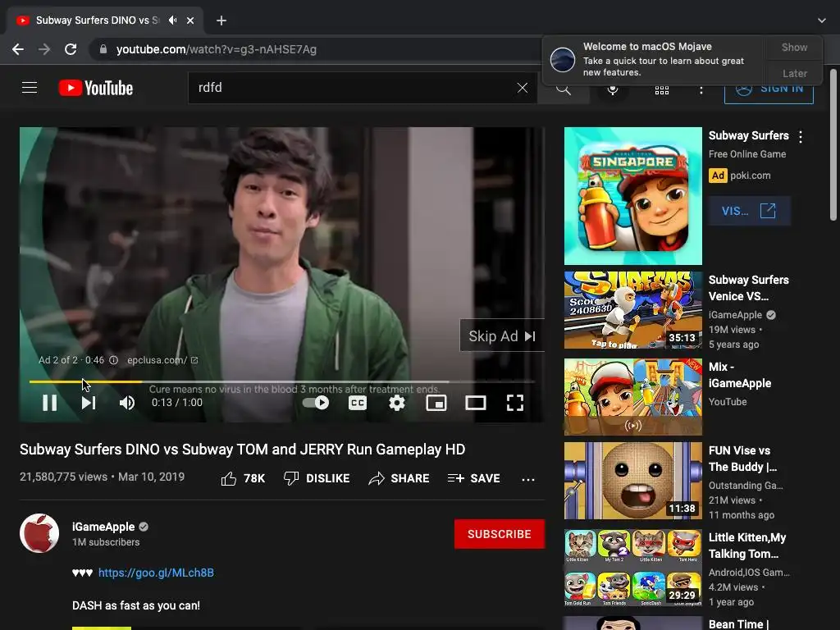
Task: Clear the search box with X icon
Action: tap(523, 88)
